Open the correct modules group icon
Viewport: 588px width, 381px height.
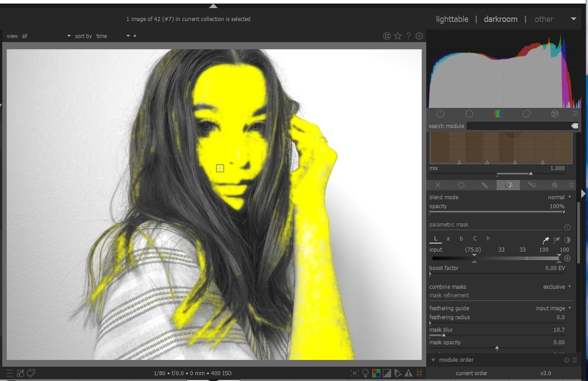click(526, 114)
